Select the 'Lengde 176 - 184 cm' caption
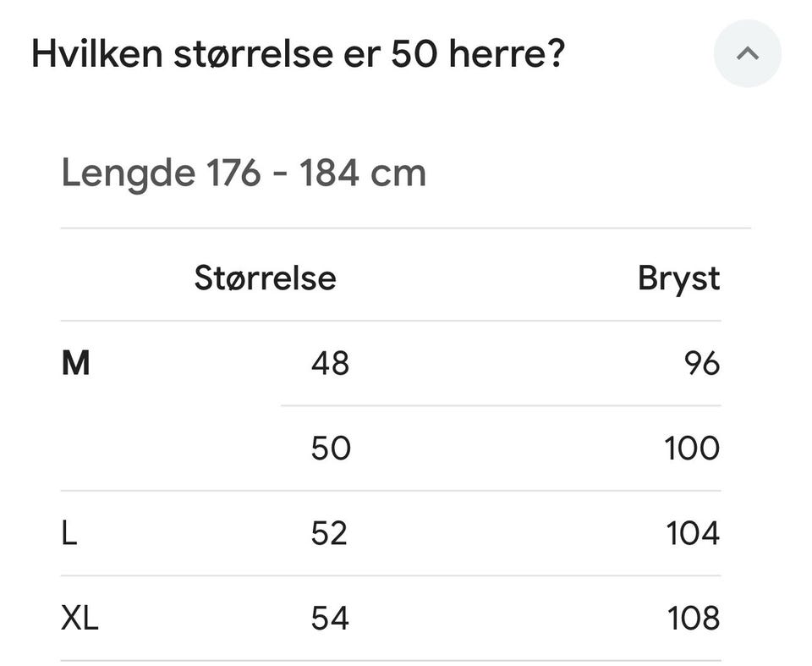This screenshot has height=666, width=812. click(x=244, y=173)
